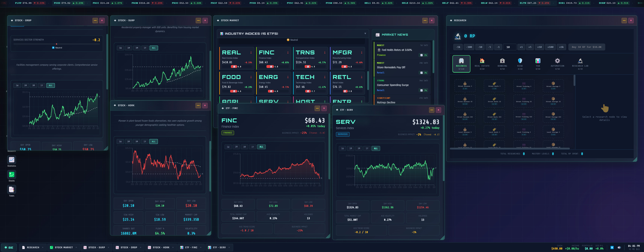Click the Buy 10 RP for $10.0K button
644x252 pixels.
[587, 47]
